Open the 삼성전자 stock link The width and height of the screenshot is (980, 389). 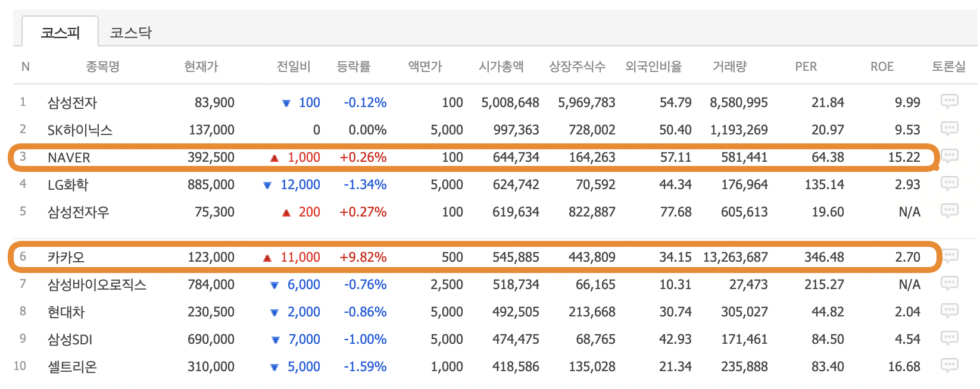(72, 103)
